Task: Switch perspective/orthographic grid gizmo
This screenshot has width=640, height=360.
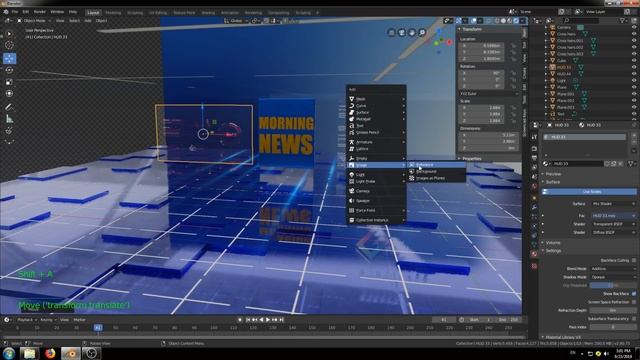Action: click(391, 32)
